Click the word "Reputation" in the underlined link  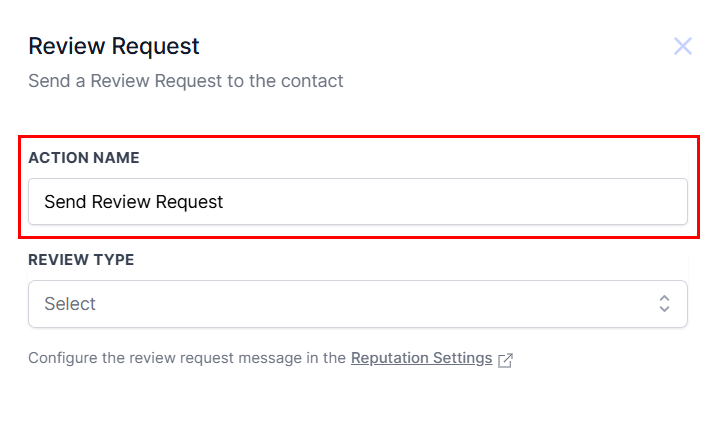(390, 358)
